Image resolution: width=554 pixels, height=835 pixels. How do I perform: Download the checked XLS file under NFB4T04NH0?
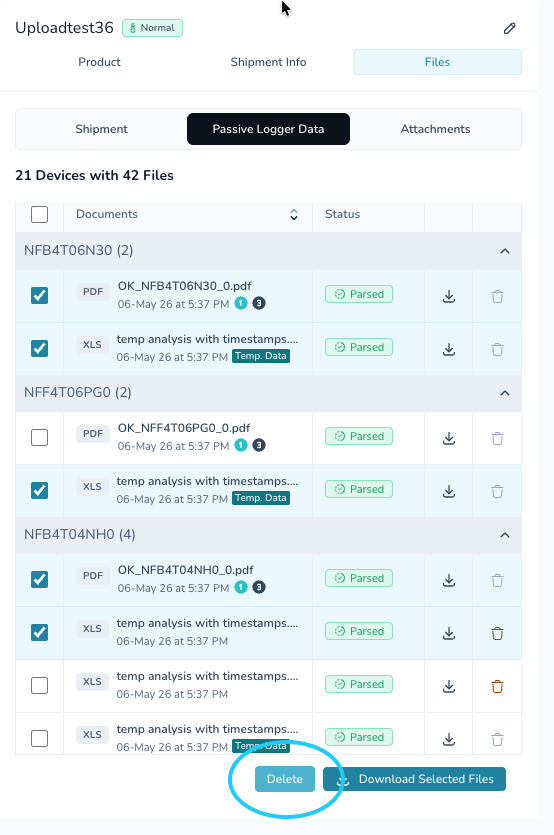coord(449,633)
